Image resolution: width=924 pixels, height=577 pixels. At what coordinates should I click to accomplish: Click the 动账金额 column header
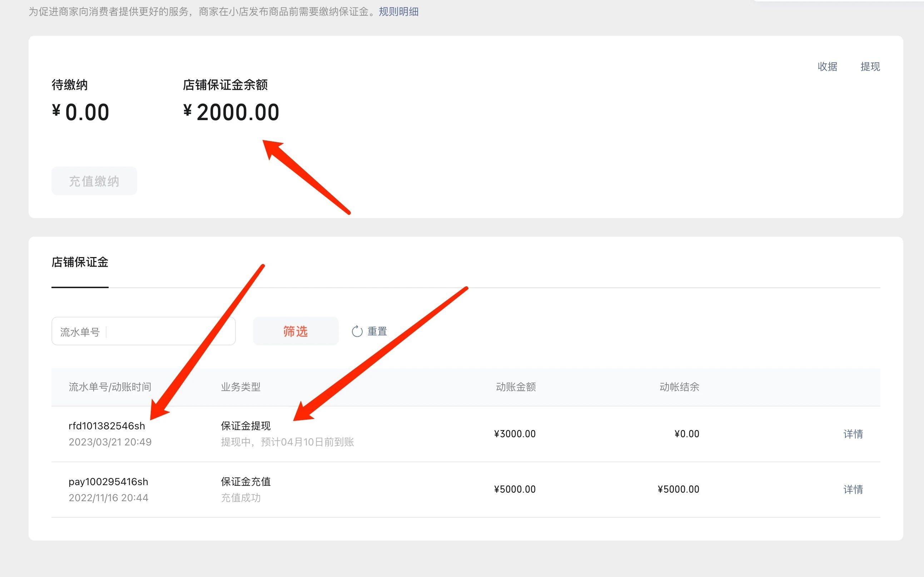pyautogui.click(x=516, y=387)
